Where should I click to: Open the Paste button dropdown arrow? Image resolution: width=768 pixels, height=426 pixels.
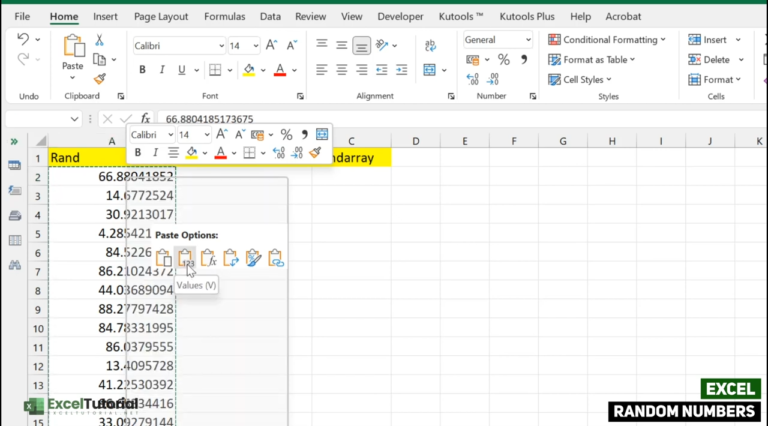tap(72, 78)
